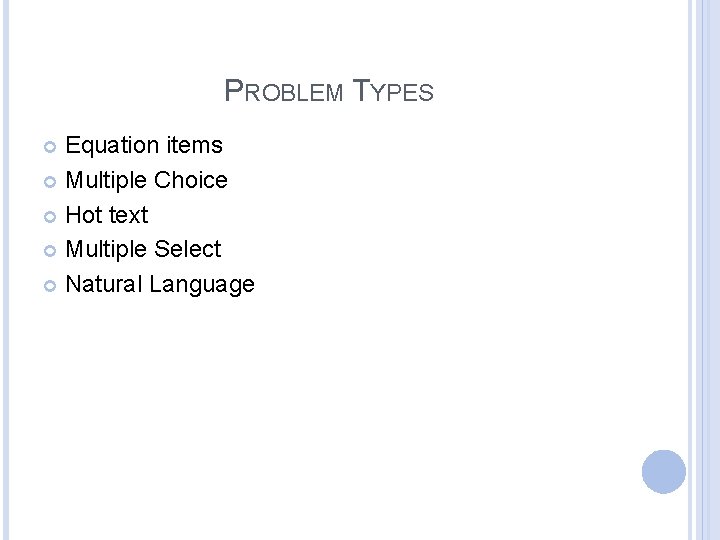Click the word Language in last bullet
This screenshot has height=540, width=720.
point(202,285)
